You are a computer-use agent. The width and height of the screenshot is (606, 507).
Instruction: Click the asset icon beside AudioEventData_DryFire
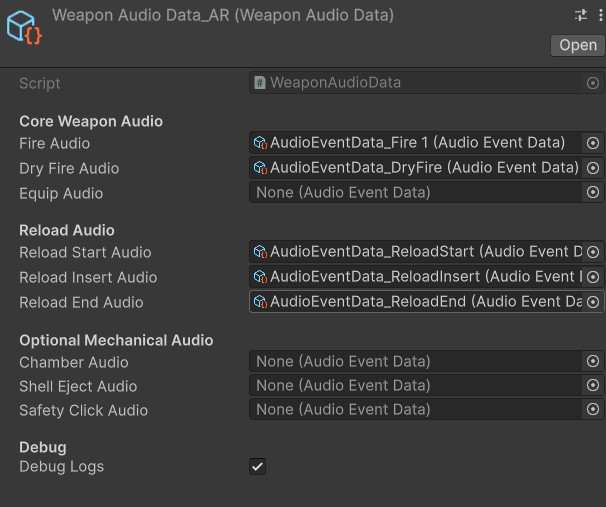pos(260,168)
